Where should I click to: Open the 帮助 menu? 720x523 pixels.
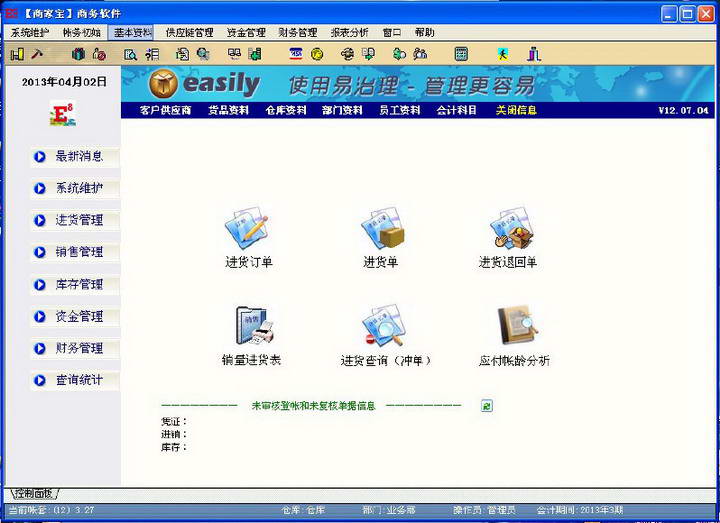tap(424, 33)
